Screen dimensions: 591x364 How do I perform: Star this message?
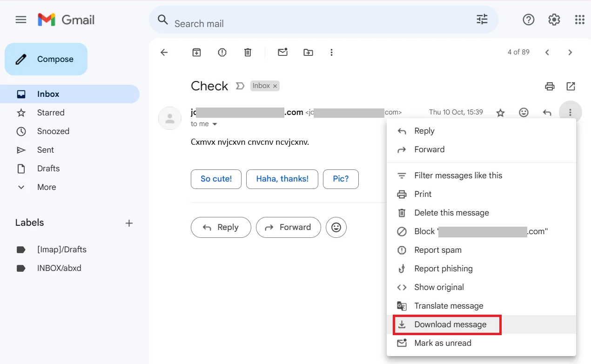click(501, 113)
